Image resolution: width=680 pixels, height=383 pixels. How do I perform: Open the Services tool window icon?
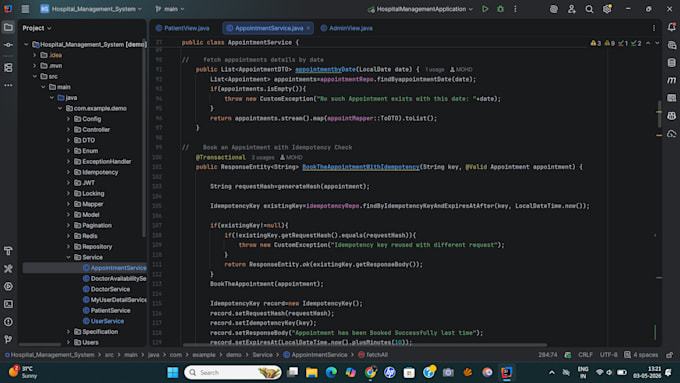pos(8,286)
